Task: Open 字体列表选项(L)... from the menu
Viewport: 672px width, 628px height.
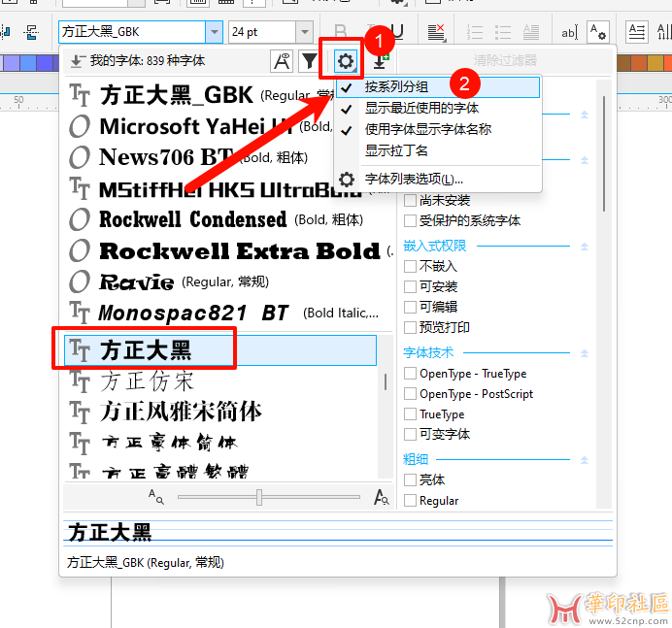Action: point(438,179)
